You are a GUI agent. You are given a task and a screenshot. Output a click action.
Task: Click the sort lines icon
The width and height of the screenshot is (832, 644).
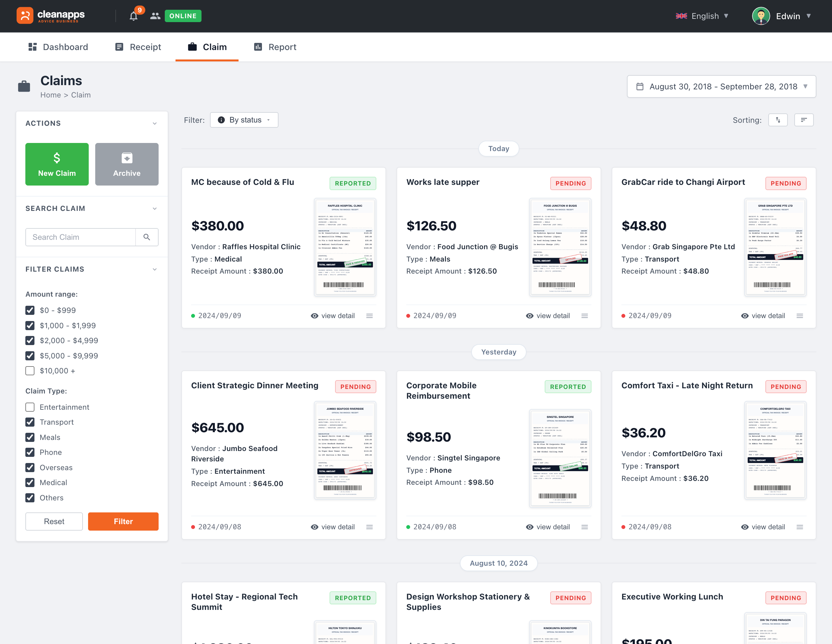(x=804, y=120)
